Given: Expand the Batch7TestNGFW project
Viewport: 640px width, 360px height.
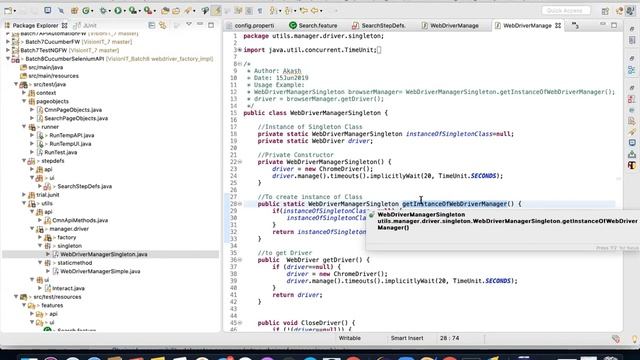Looking at the screenshot, I should pos(8,50).
